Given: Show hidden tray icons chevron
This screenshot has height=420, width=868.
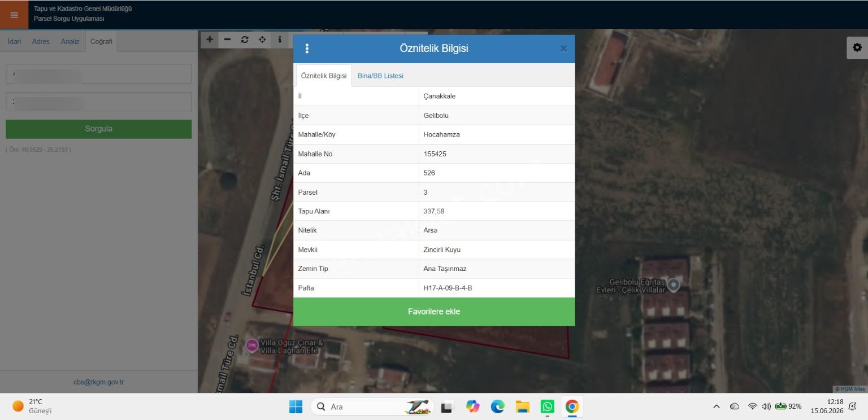Looking at the screenshot, I should click(717, 406).
